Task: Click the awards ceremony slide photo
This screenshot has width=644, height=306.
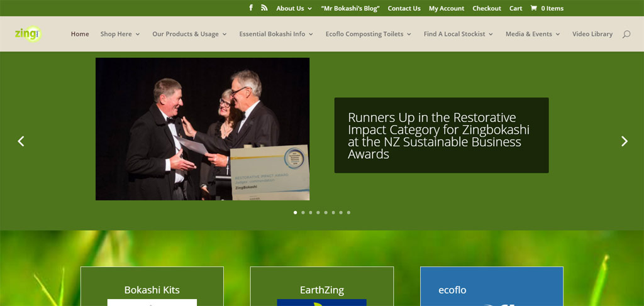Action: [203, 129]
